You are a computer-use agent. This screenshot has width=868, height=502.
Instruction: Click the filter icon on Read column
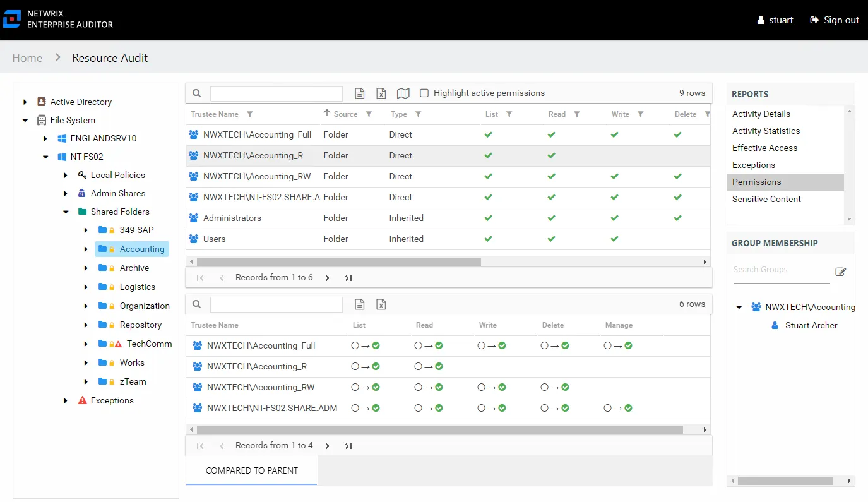pos(576,114)
